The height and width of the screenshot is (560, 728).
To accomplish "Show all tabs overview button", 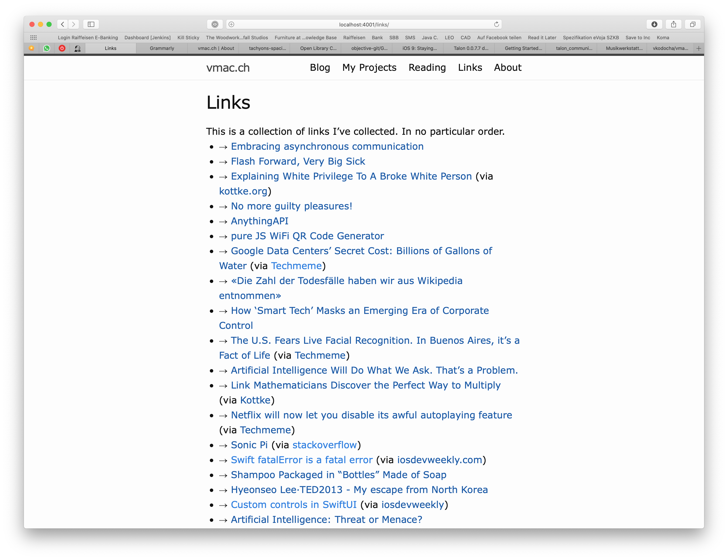I will (x=693, y=24).
